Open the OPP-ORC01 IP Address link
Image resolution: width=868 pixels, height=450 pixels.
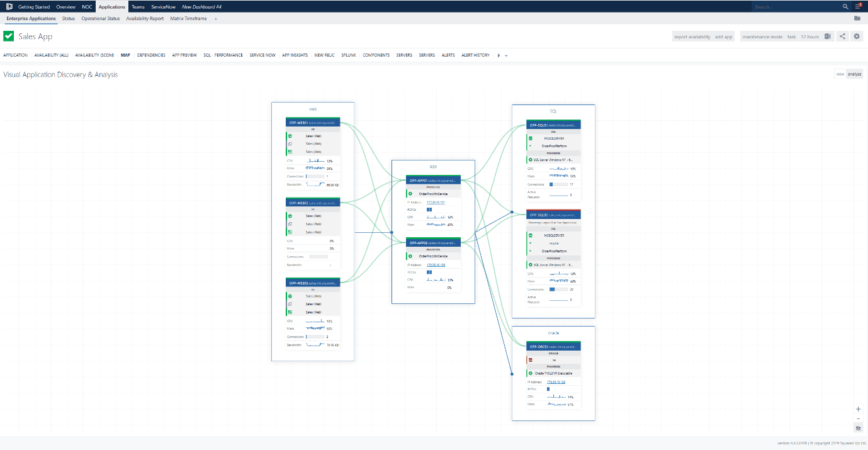click(x=556, y=382)
